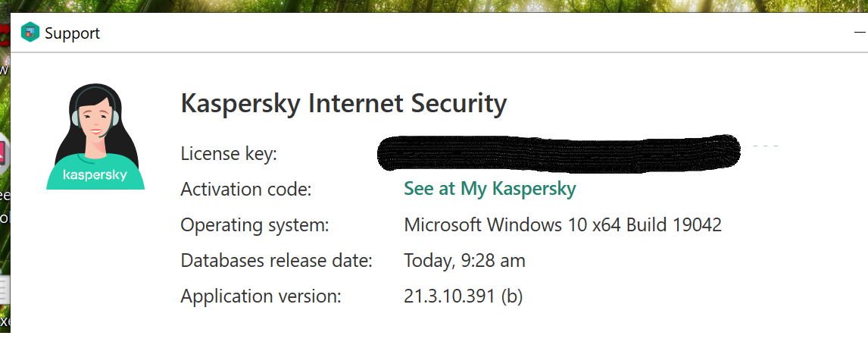Click the Operating system label
The height and width of the screenshot is (345, 868).
(254, 225)
